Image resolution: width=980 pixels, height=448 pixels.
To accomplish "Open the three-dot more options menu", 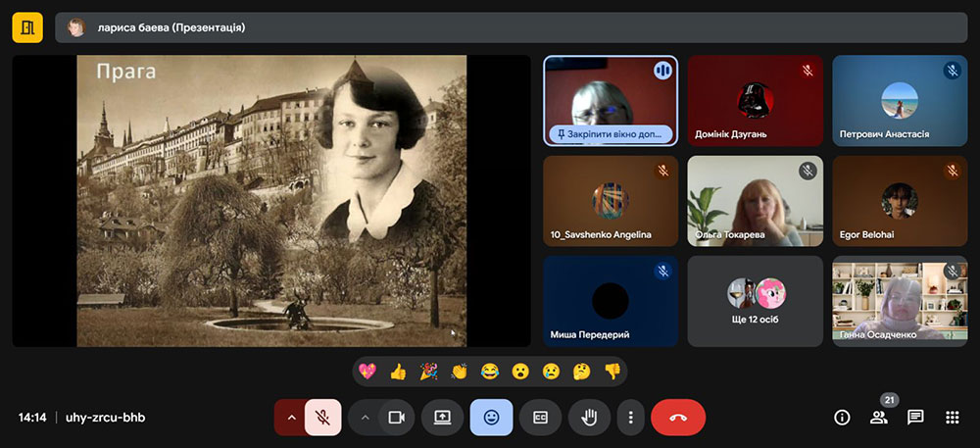I will (x=630, y=417).
